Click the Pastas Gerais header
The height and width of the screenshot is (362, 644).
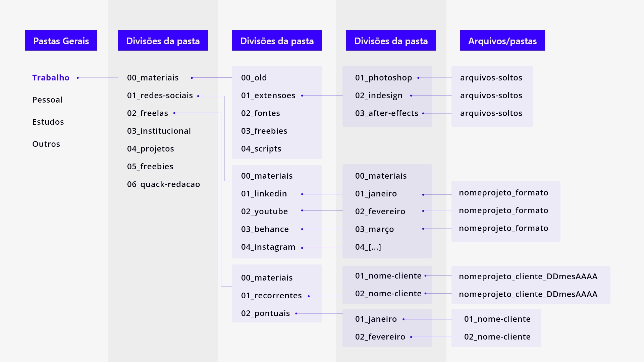coord(61,41)
